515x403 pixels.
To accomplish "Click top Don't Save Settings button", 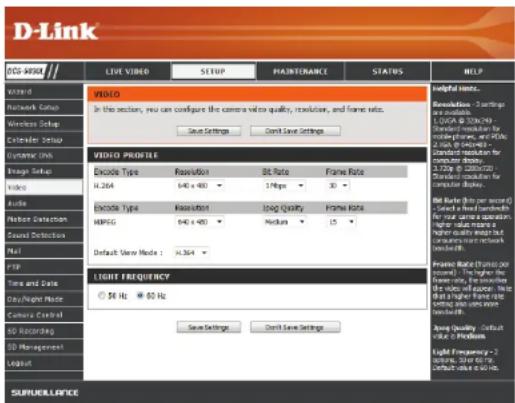I will 295,131.
